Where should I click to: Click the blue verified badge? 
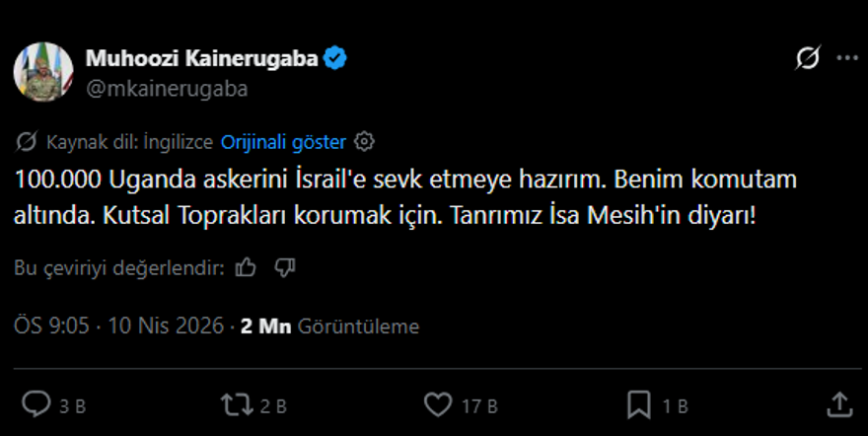336,59
